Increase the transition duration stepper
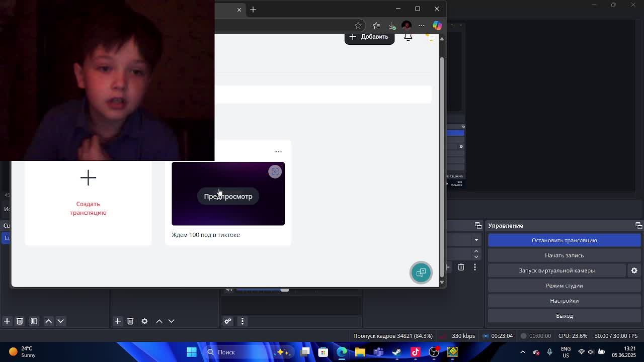The height and width of the screenshot is (362, 644). (x=476, y=251)
